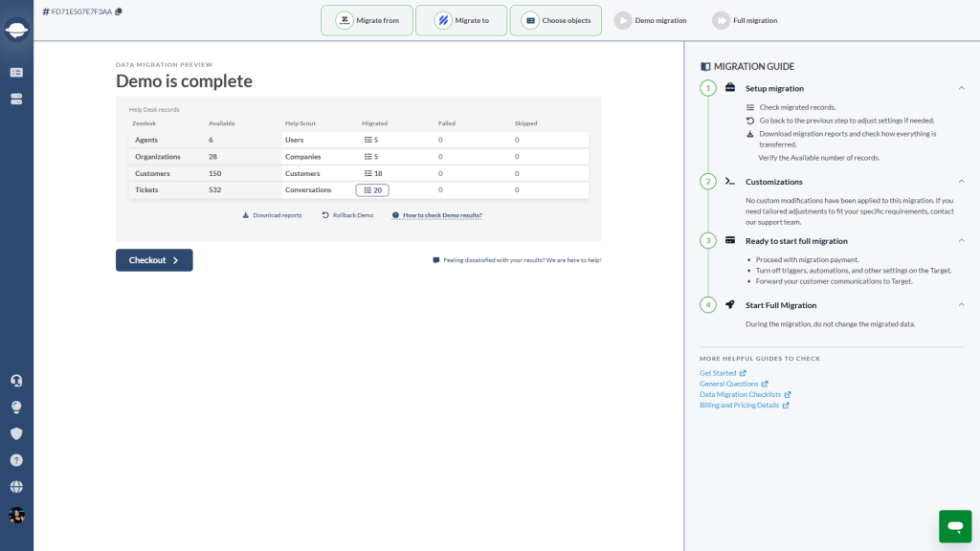Click the Setup migration briefcase icon
Viewport: 980px width, 551px height.
(730, 87)
